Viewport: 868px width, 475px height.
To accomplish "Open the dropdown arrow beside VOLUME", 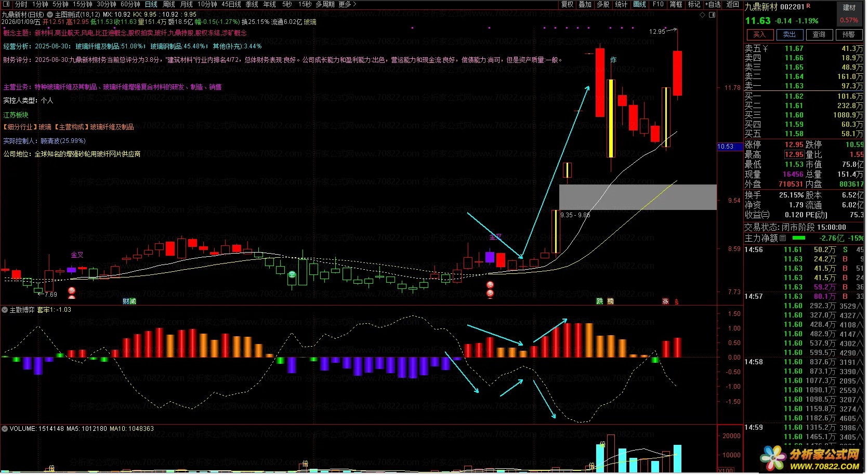I will (x=5, y=429).
